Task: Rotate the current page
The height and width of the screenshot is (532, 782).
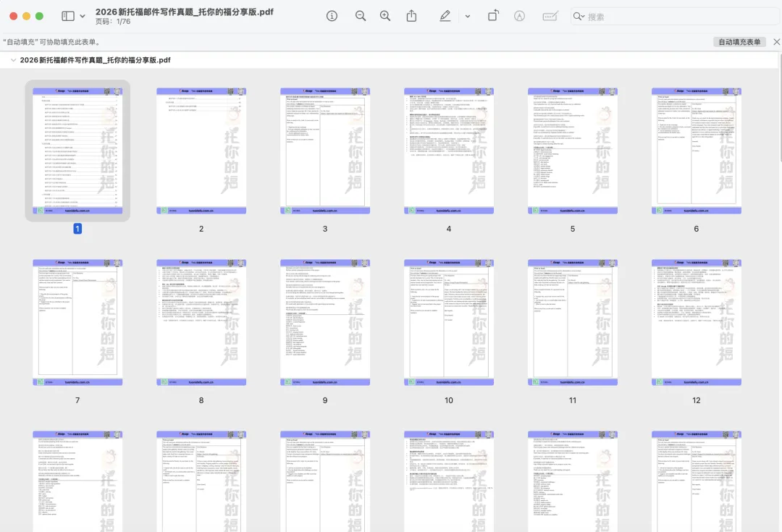Action: [493, 15]
